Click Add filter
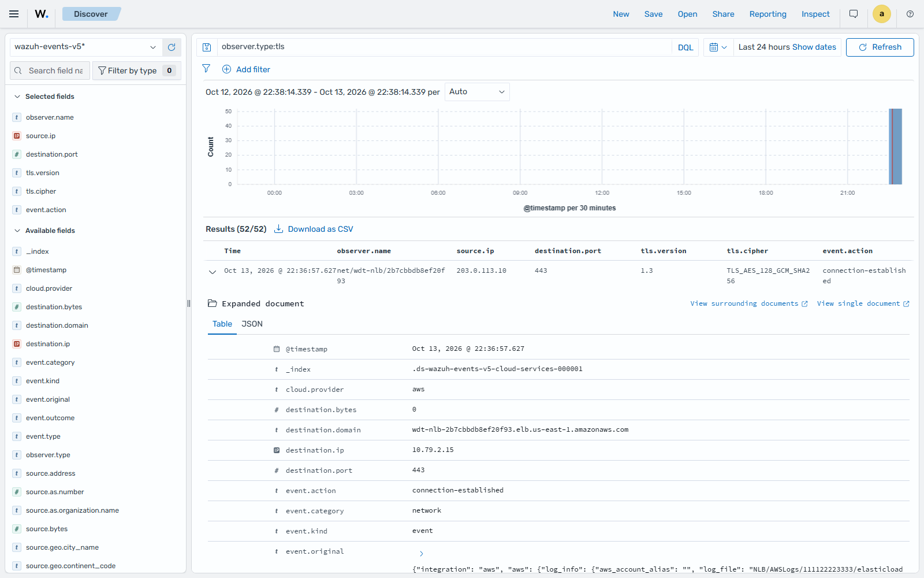 click(x=247, y=69)
